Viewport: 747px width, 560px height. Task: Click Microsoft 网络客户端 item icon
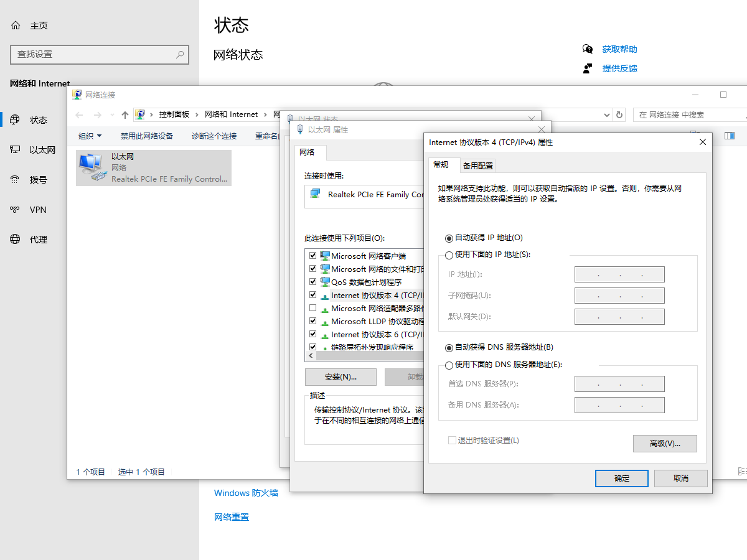(325, 256)
